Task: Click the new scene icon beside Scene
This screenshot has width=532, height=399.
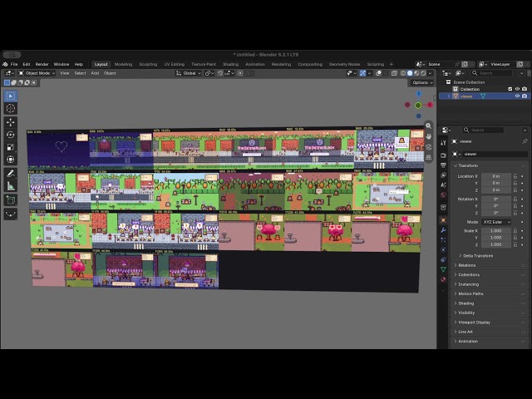Action: (x=465, y=64)
